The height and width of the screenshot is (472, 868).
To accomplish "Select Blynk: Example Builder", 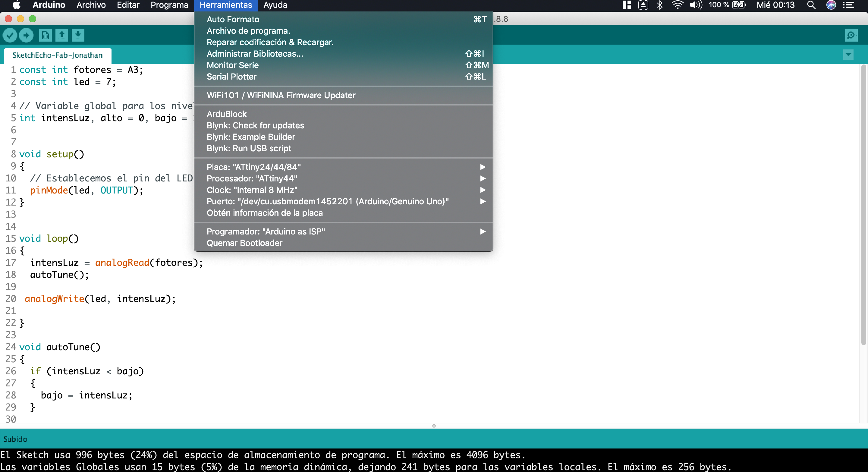I will coord(343,137).
